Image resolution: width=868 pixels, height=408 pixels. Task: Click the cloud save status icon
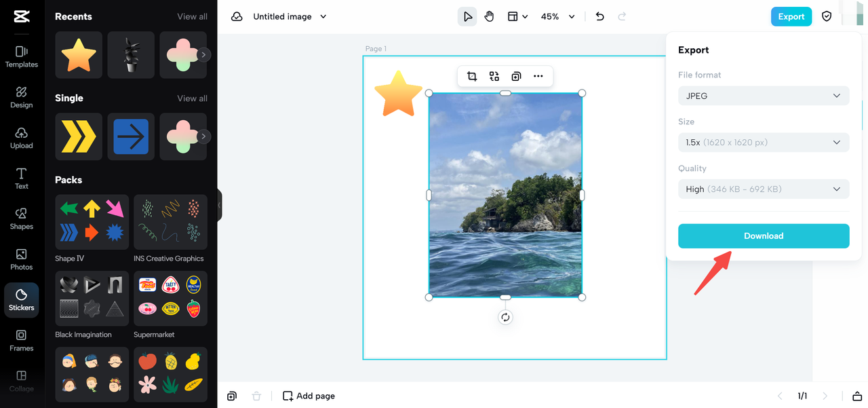(x=237, y=16)
